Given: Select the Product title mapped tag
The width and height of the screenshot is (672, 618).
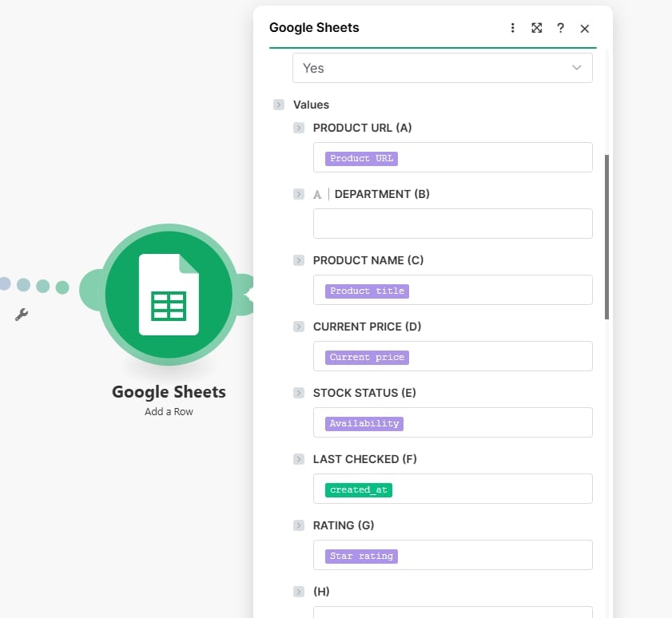Looking at the screenshot, I should coord(367,291).
